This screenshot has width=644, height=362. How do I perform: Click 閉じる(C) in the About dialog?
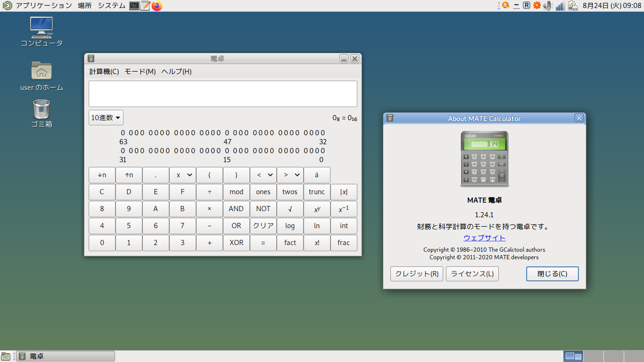click(552, 274)
